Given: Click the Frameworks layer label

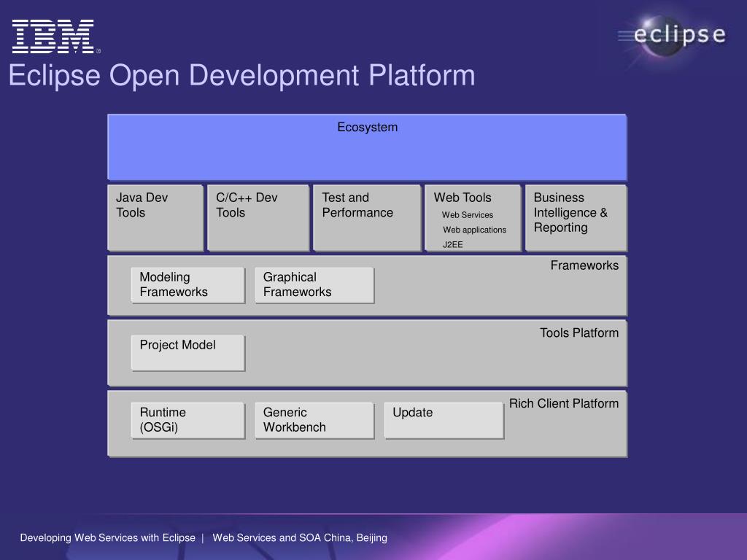Looking at the screenshot, I should click(x=584, y=265).
